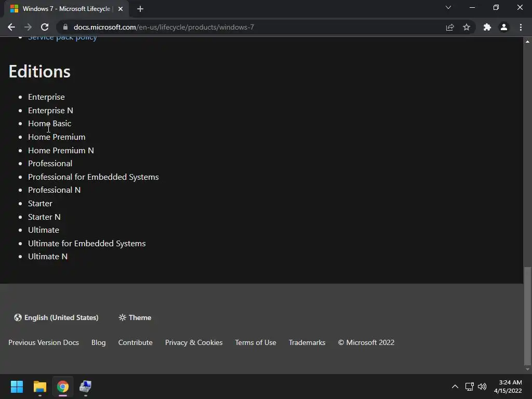
Task: Open Previous Version Docs link
Action: pyautogui.click(x=44, y=342)
